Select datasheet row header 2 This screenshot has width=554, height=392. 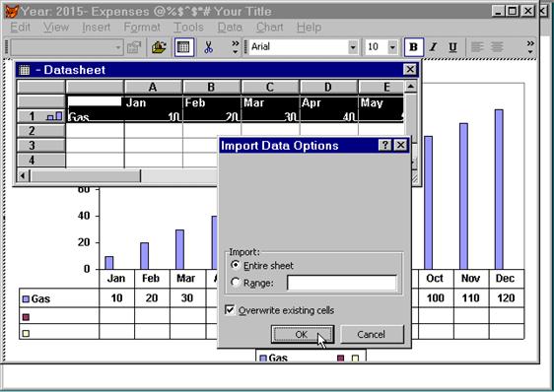[x=41, y=131]
